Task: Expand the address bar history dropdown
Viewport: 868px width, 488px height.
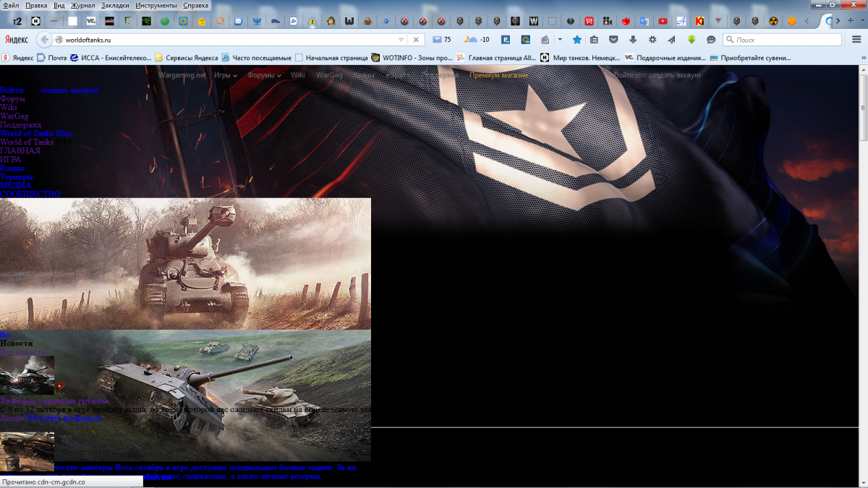Action: point(401,40)
